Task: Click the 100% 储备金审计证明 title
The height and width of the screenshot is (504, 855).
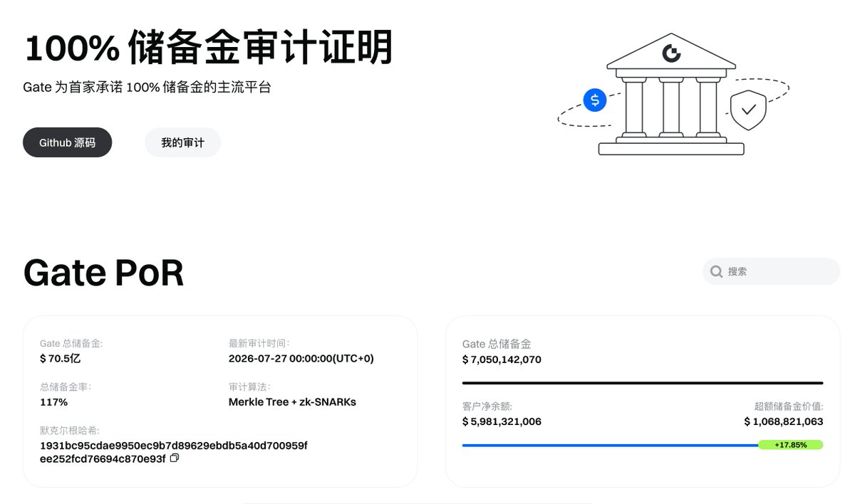Action: click(208, 48)
